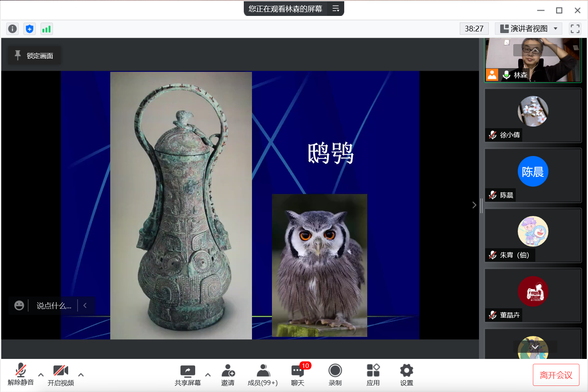588x392 pixels.
Task: Open 成员 participants list
Action: point(263,375)
